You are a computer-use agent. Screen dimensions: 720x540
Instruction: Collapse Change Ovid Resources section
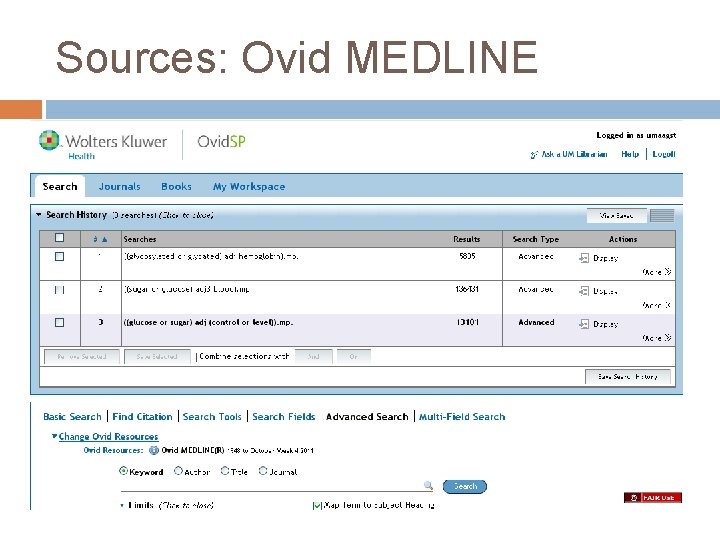pos(55,436)
